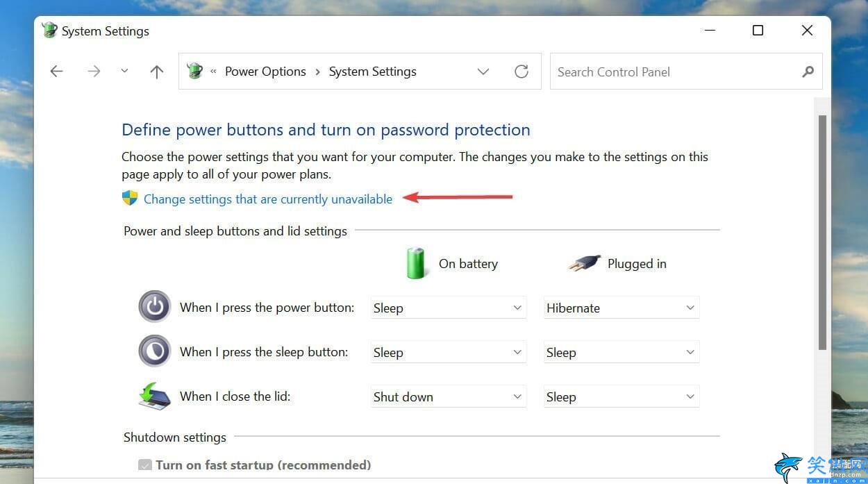Open close the lid Shut down dropdown
The width and height of the screenshot is (868, 484).
point(448,397)
